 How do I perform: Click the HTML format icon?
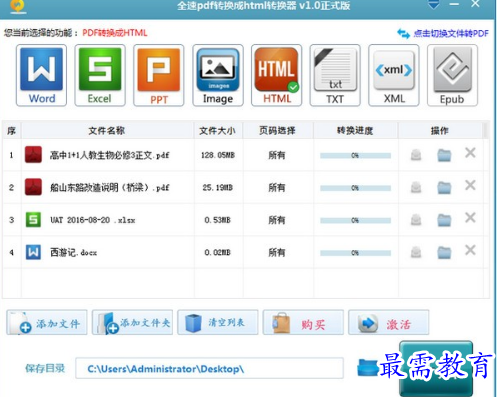[277, 75]
